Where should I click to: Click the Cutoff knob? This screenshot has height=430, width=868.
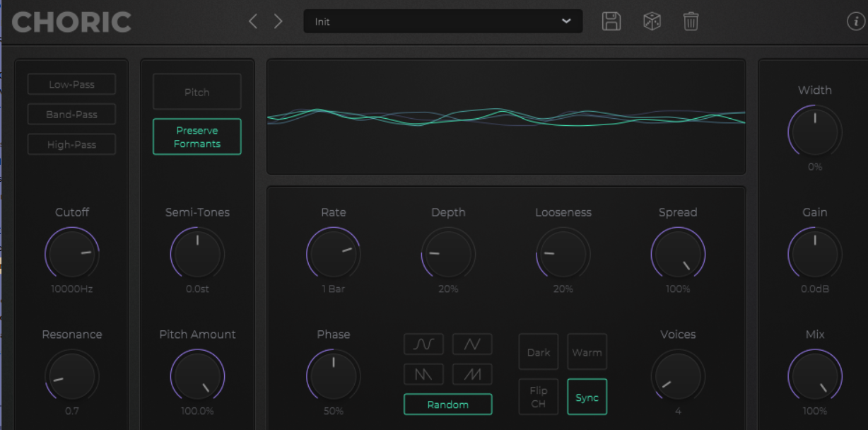(x=72, y=253)
